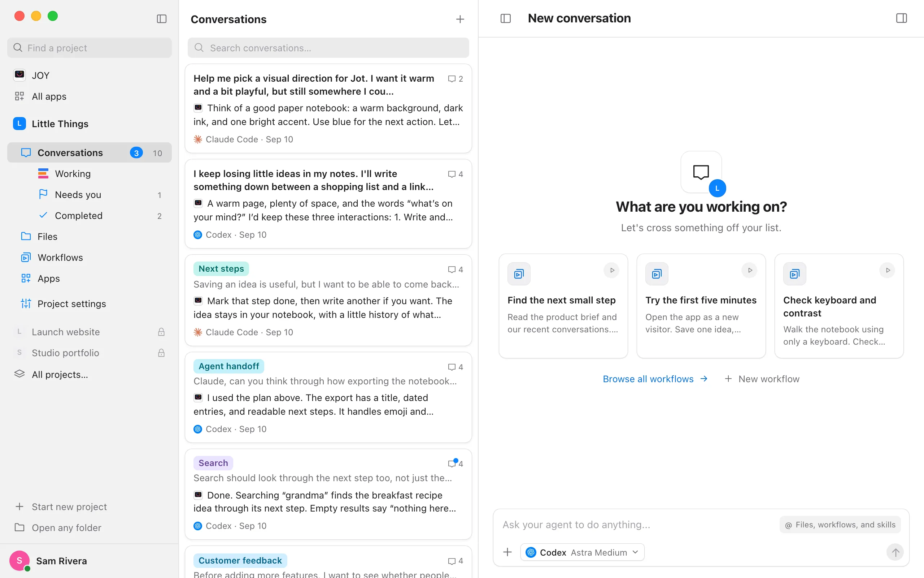Open the Files section
924x578 pixels.
point(90,237)
